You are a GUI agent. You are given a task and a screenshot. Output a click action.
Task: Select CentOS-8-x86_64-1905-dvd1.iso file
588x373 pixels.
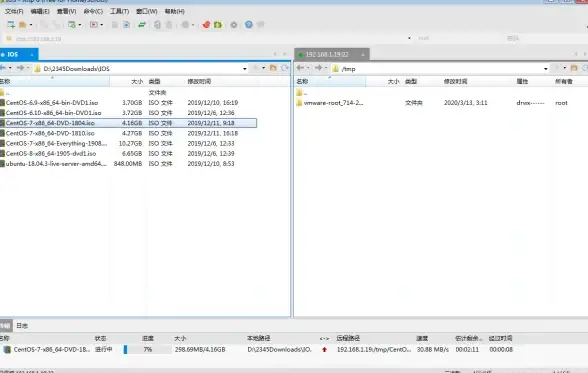51,154
